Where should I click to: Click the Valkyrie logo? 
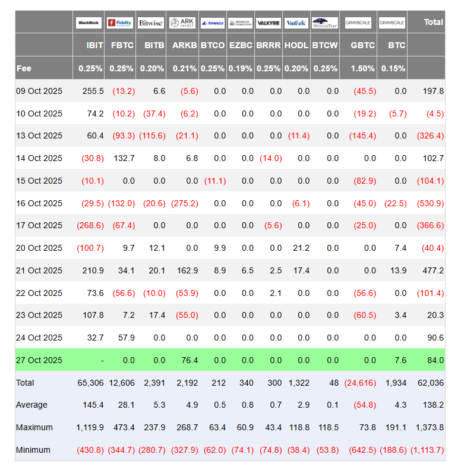[x=269, y=23]
